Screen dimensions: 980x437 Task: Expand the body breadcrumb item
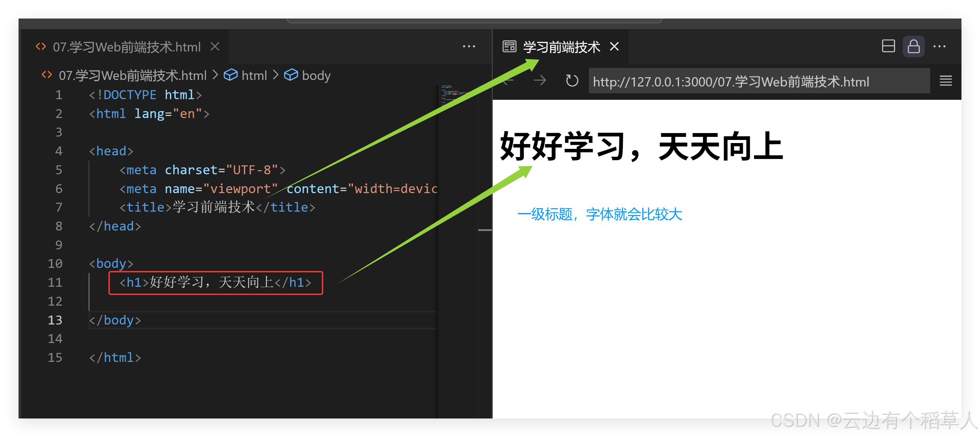[316, 75]
